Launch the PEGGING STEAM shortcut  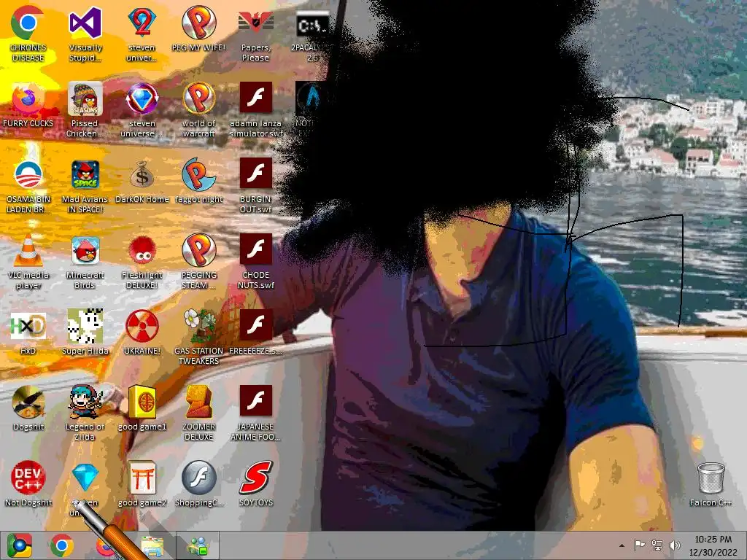[x=198, y=250]
